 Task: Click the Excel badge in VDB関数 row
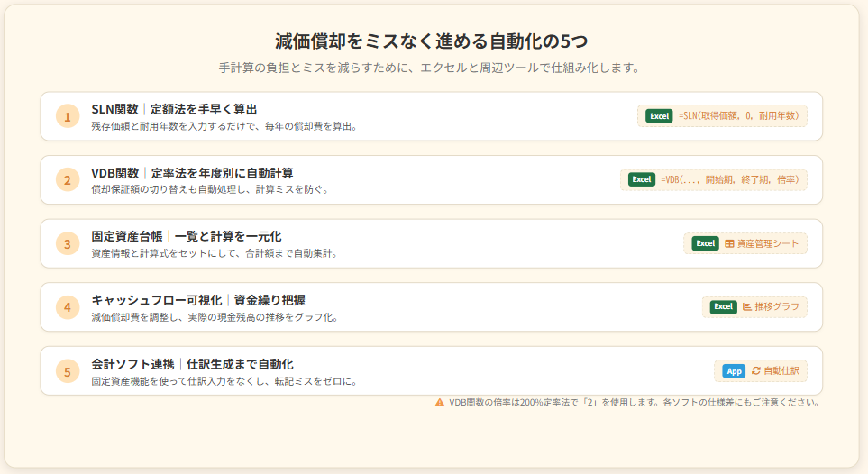641,180
